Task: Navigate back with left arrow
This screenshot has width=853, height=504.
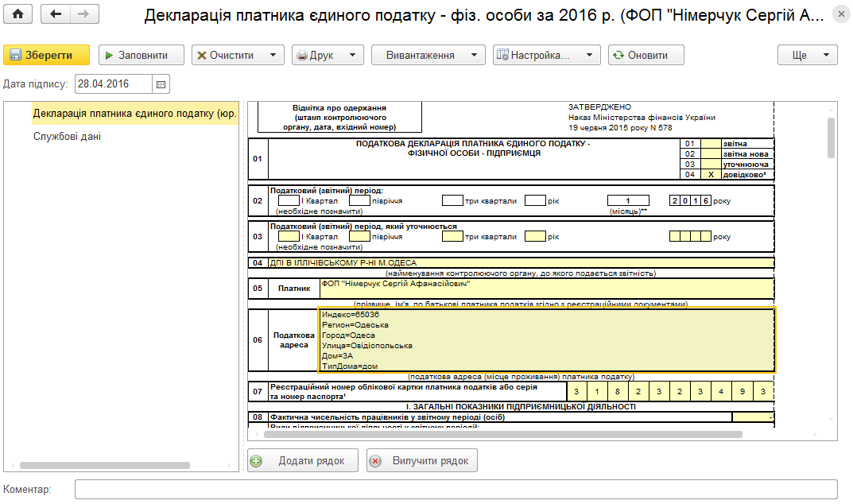Action: click(x=56, y=14)
